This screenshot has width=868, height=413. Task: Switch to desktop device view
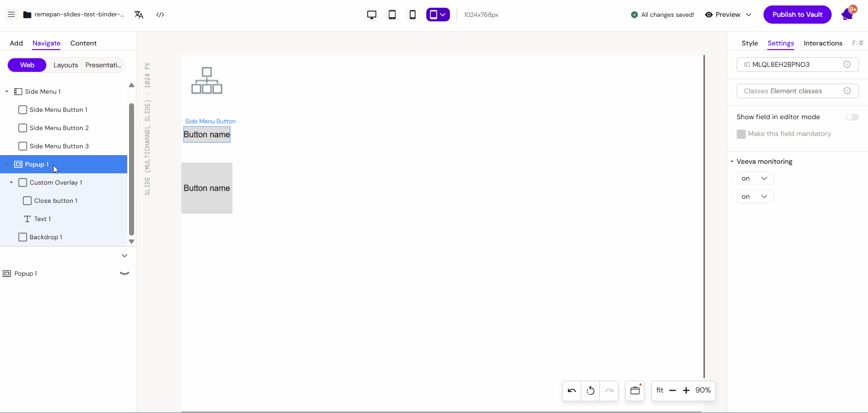click(x=372, y=15)
